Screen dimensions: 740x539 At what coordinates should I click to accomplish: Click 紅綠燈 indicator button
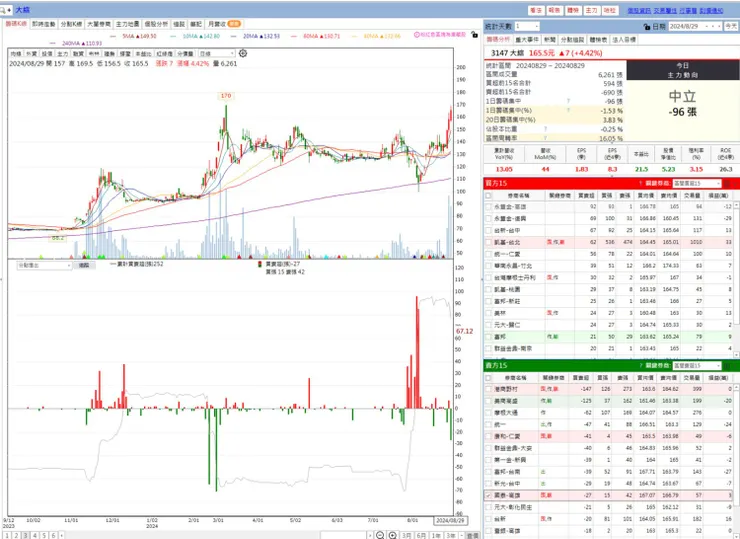pos(165,54)
